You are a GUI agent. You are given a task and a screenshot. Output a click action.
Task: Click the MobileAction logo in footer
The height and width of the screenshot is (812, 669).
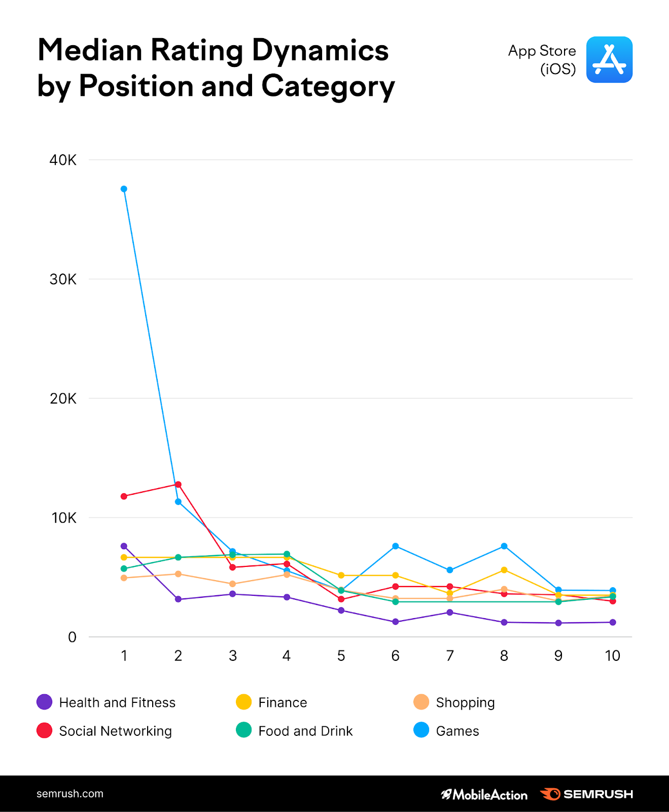coord(484,795)
